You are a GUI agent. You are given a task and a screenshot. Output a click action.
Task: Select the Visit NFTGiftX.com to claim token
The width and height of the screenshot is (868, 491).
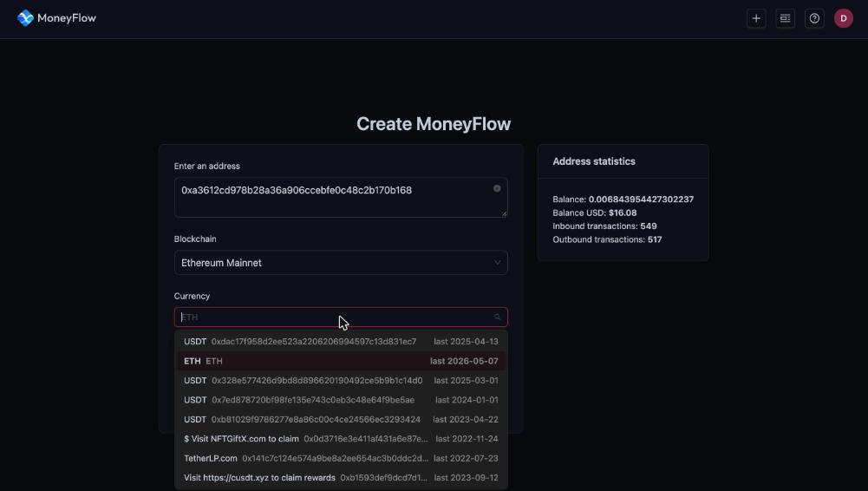(341, 439)
